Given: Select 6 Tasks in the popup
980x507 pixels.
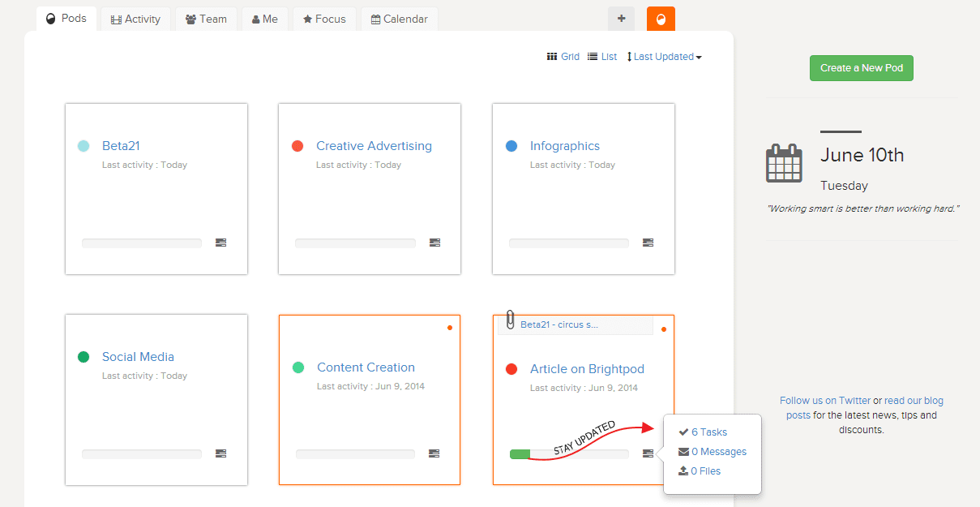Looking at the screenshot, I should pos(708,432).
